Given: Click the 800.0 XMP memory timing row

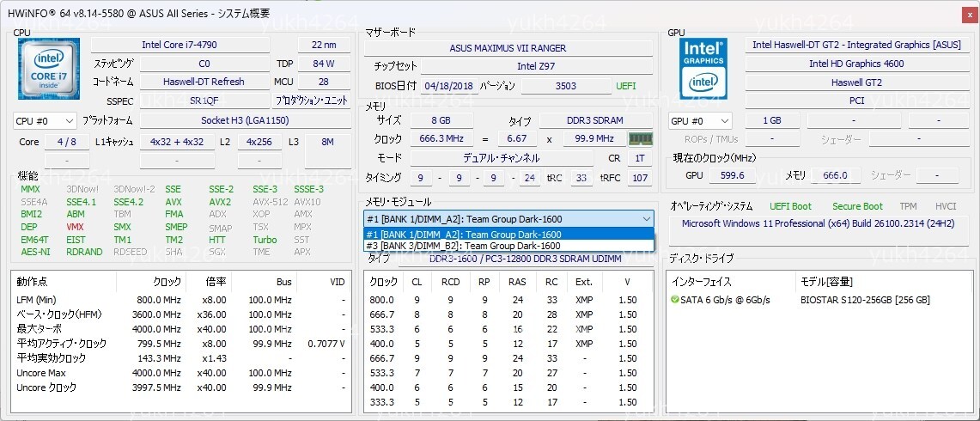Looking at the screenshot, I should pos(508,300).
